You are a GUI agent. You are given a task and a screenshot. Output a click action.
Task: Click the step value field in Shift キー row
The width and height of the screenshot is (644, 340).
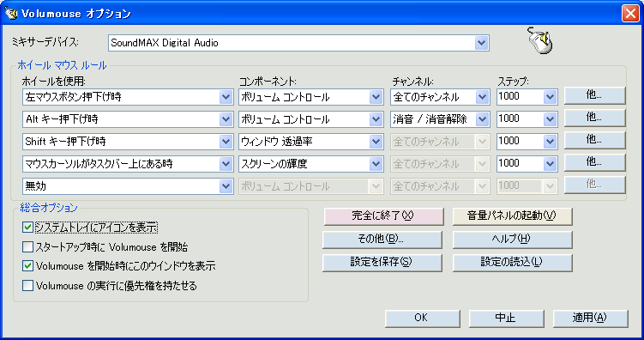point(520,142)
